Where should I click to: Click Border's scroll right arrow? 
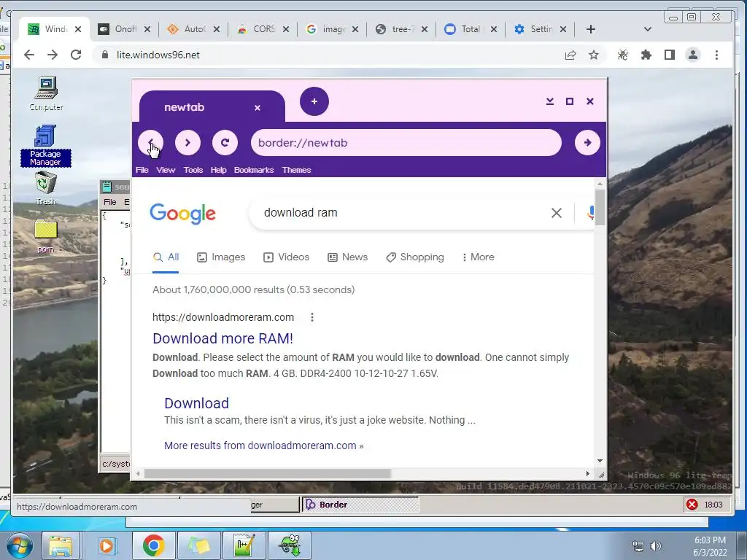coord(587,473)
